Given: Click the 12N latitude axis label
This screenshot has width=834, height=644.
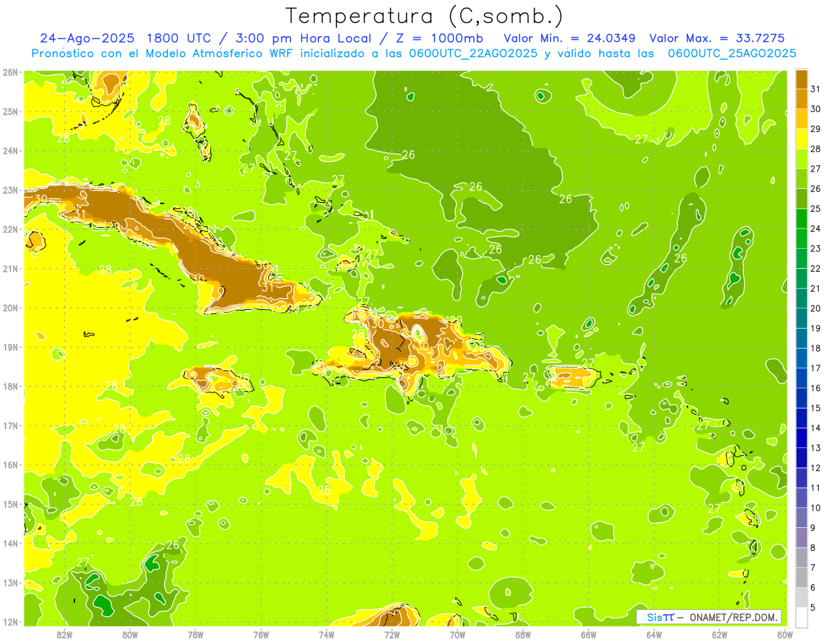Looking at the screenshot, I should pyautogui.click(x=10, y=622).
